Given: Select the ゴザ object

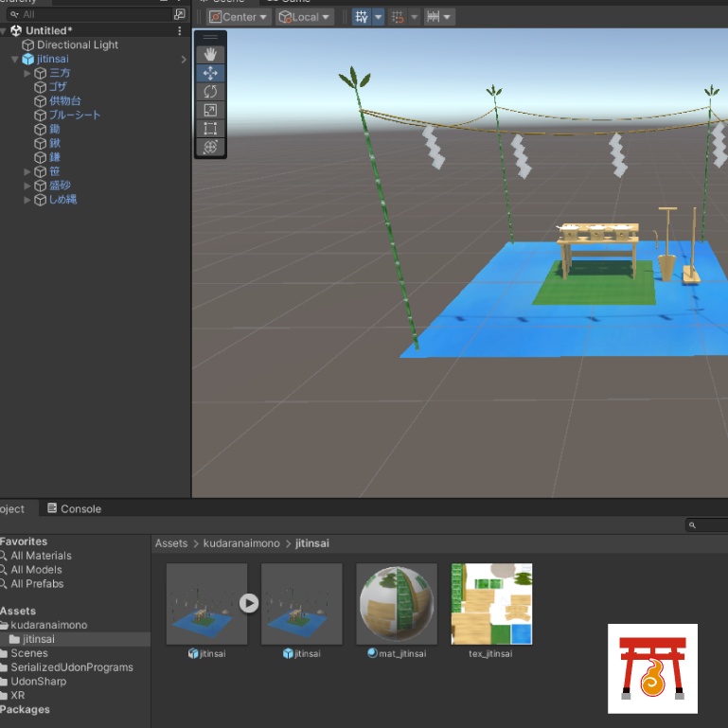Looking at the screenshot, I should 58,87.
